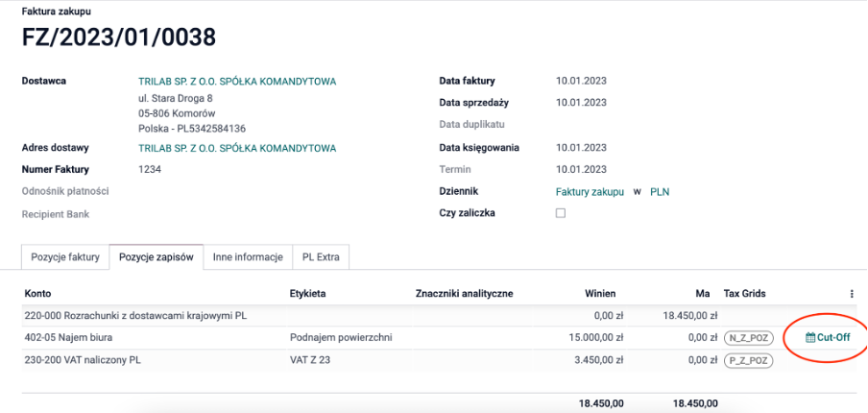This screenshot has height=413, width=868.
Task: Open the TRILAB supplier link under Dostawca
Action: (237, 82)
